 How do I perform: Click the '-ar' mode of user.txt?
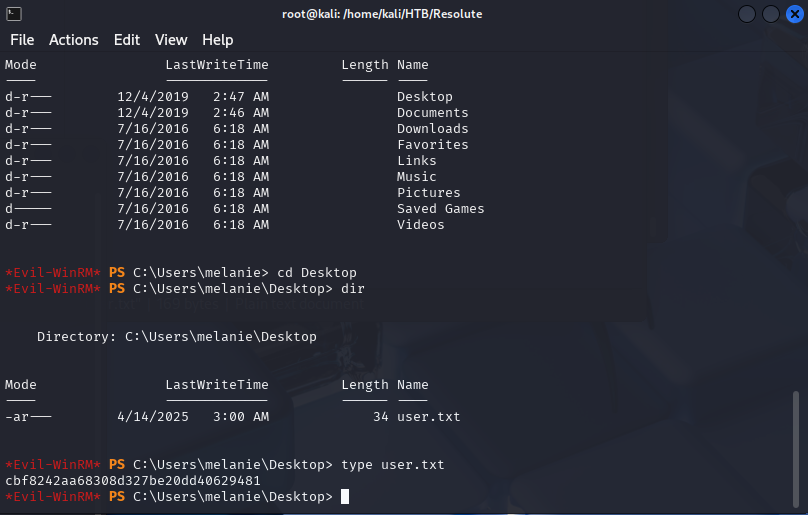[x=28, y=417]
